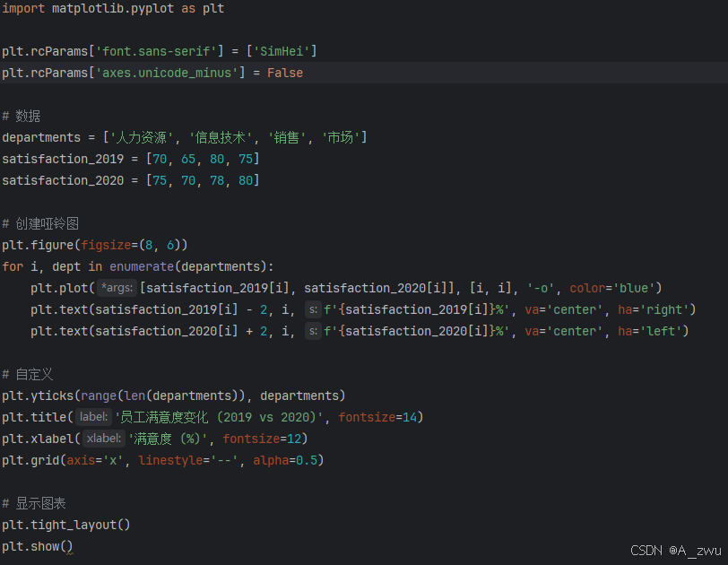The image size is (728, 565).
Task: Click the 'import' keyword on first line
Action: [23, 8]
